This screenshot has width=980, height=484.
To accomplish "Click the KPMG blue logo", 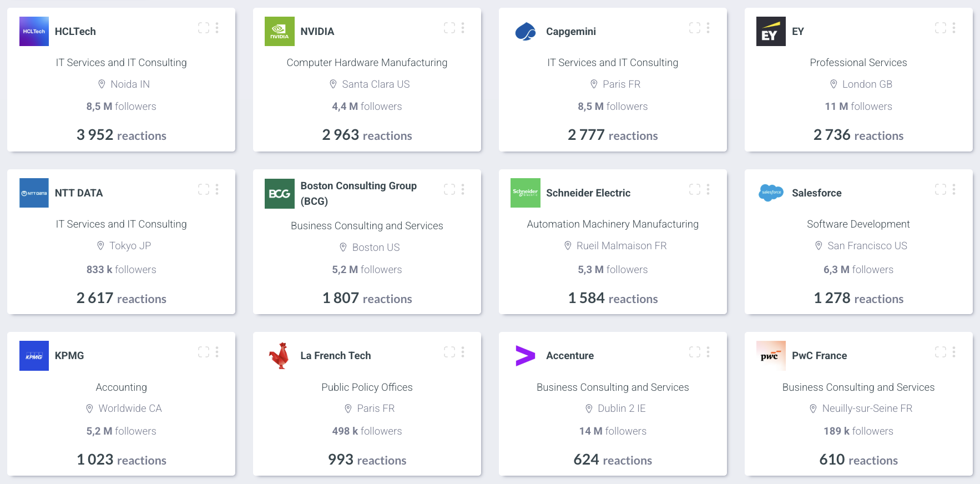I will (x=34, y=356).
